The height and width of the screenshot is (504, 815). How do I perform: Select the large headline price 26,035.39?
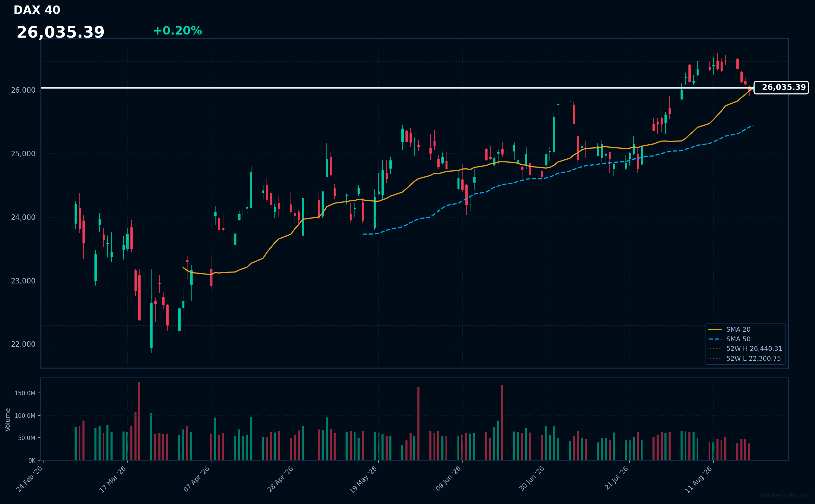61,32
